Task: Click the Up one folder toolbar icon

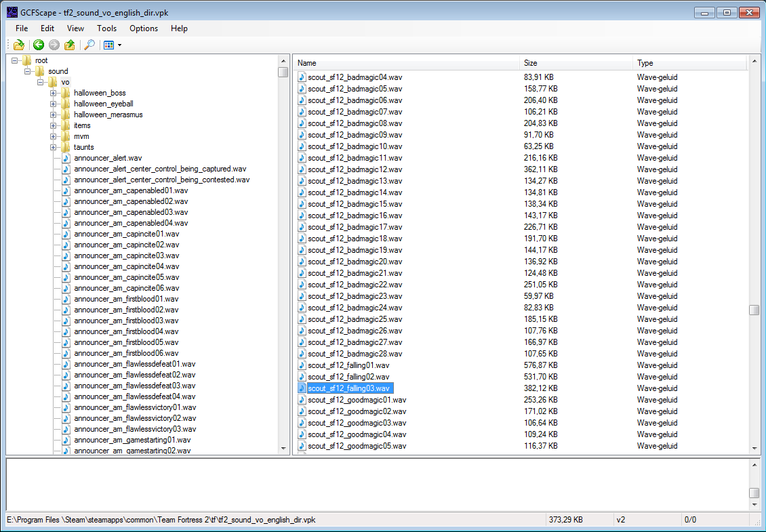Action: (x=70, y=45)
